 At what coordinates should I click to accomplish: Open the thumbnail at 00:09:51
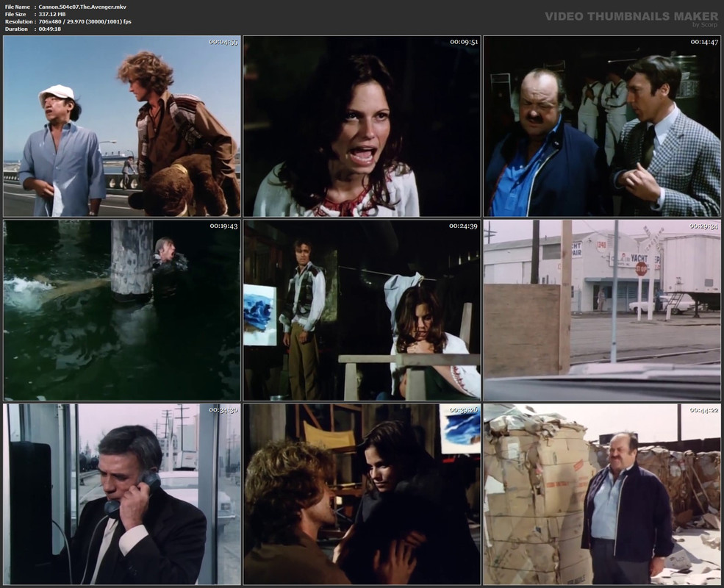pos(362,126)
